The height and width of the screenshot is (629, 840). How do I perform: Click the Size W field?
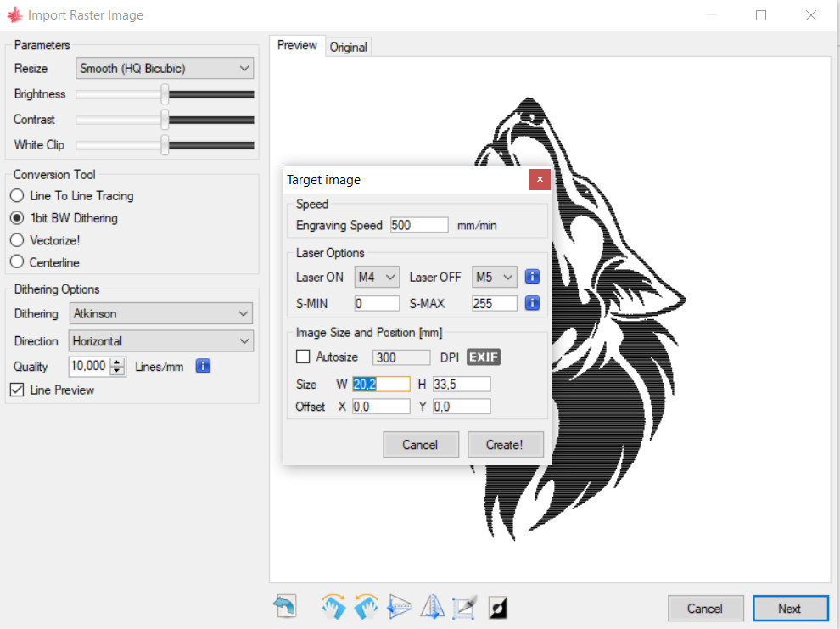[x=381, y=385]
